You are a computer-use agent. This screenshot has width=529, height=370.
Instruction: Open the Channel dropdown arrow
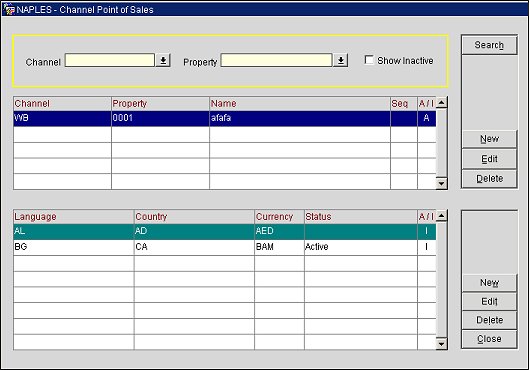(163, 60)
